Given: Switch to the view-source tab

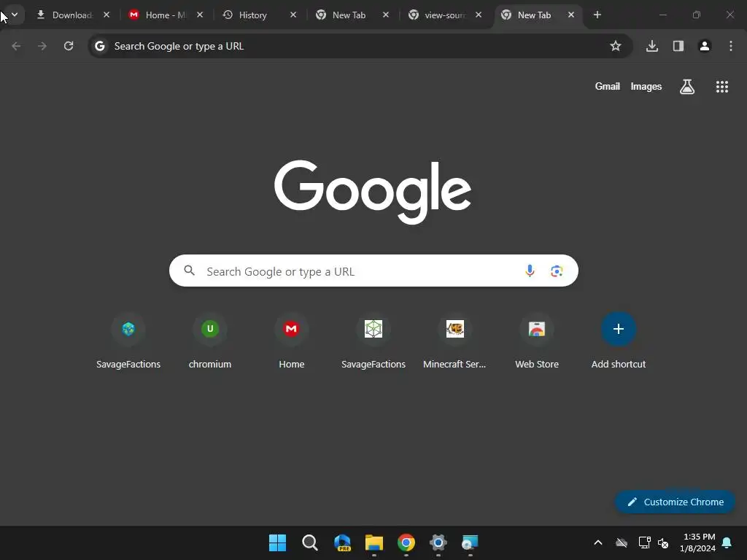Looking at the screenshot, I should coord(444,15).
